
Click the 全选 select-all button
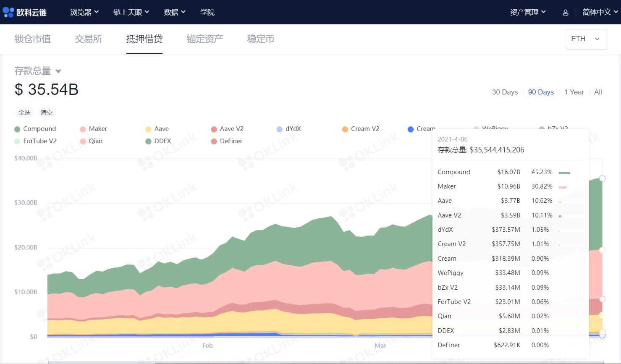coord(25,113)
